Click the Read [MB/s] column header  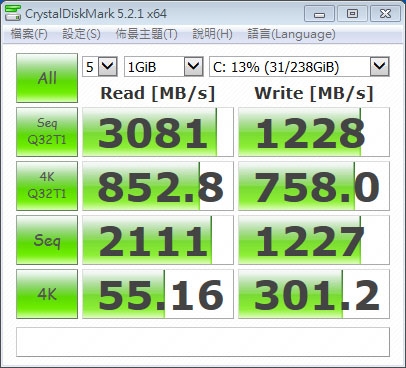click(158, 93)
